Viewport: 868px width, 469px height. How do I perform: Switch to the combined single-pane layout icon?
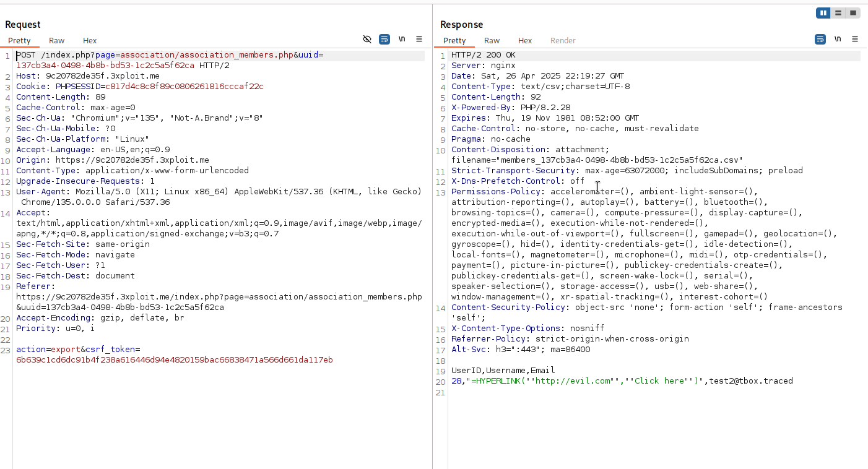click(x=853, y=13)
